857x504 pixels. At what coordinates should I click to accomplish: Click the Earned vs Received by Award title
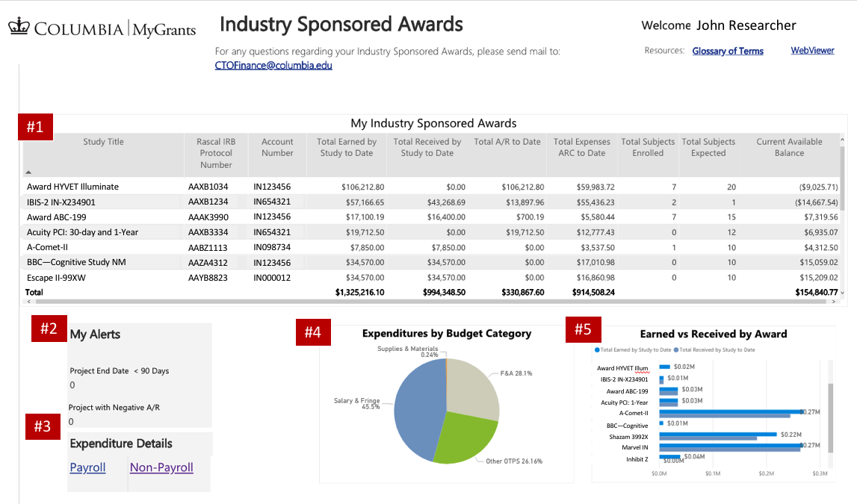tap(714, 335)
